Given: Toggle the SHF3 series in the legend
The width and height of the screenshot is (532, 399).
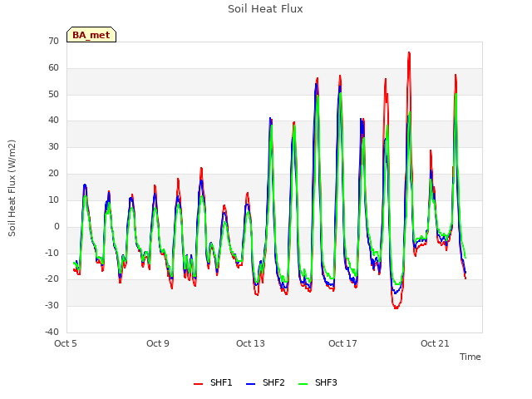Looking at the screenshot, I should pyautogui.click(x=318, y=382).
